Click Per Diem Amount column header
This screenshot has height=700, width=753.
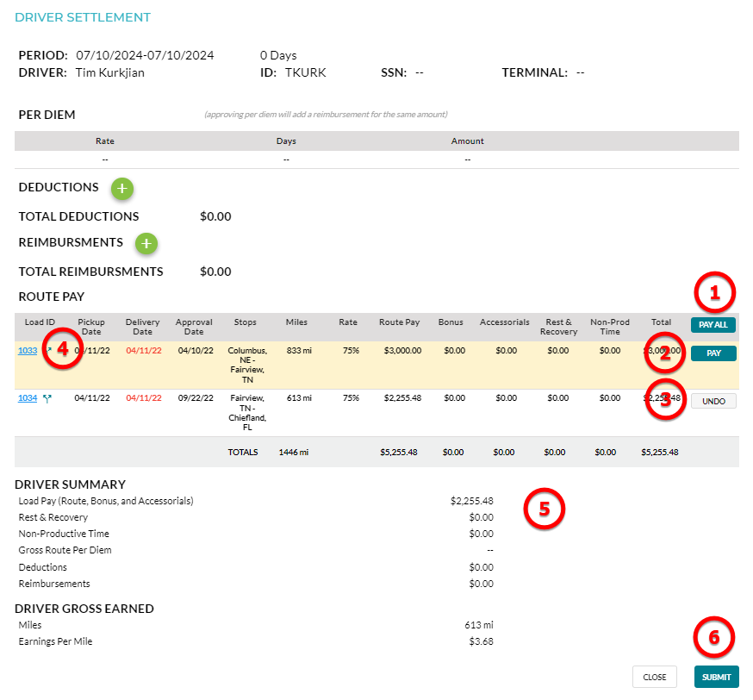[x=467, y=141]
